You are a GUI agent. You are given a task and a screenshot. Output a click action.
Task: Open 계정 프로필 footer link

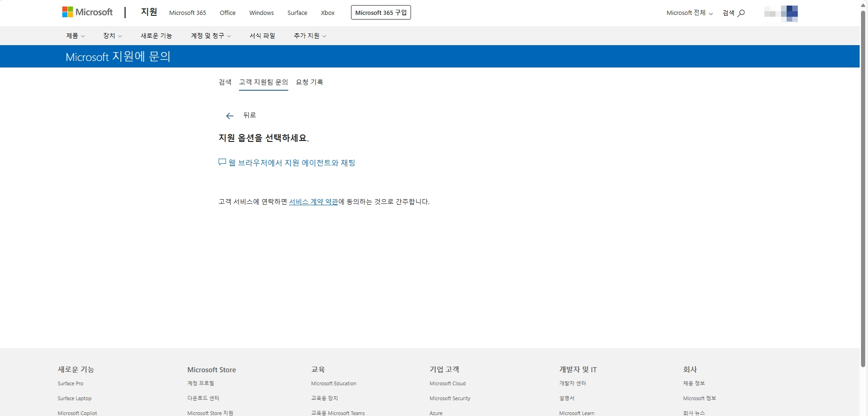(201, 383)
